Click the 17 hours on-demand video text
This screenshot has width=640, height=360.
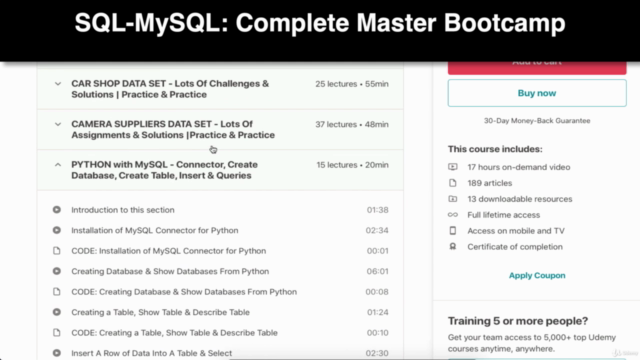[x=519, y=167]
